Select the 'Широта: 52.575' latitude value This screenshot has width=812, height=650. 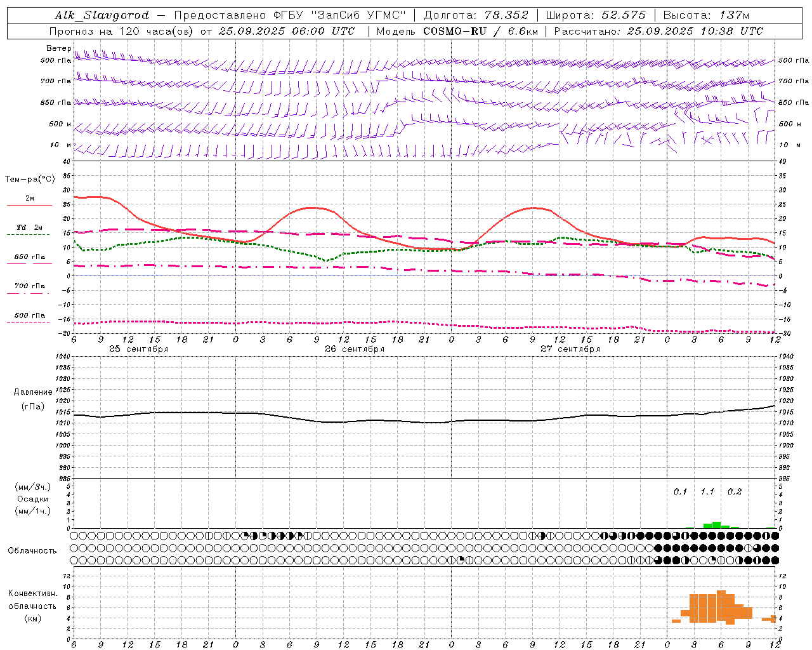click(596, 15)
